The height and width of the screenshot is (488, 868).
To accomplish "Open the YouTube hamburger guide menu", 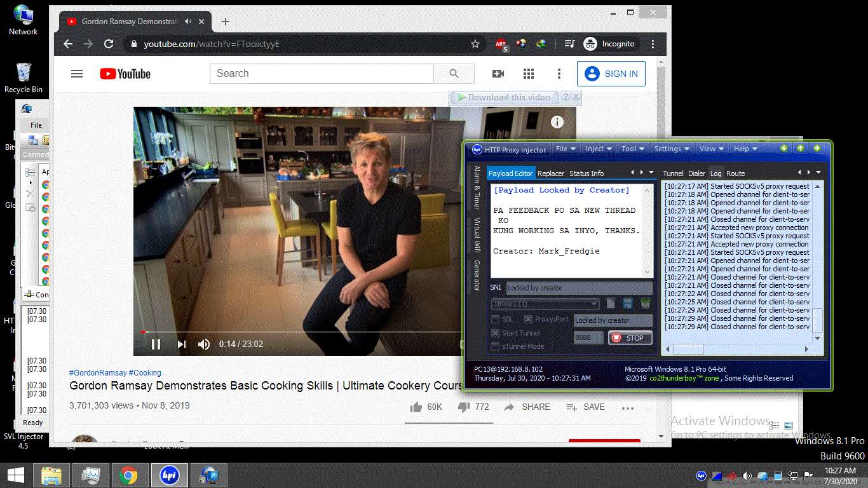I will (77, 74).
